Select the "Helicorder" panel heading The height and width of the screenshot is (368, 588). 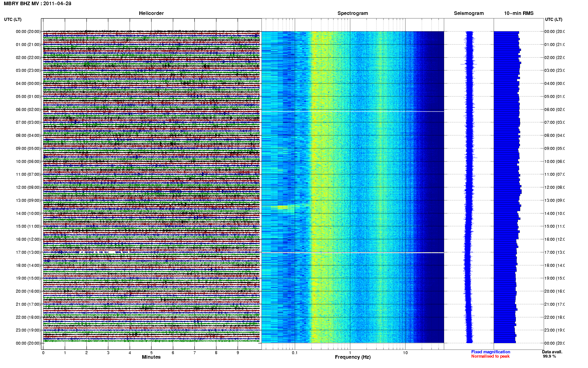pos(151,13)
